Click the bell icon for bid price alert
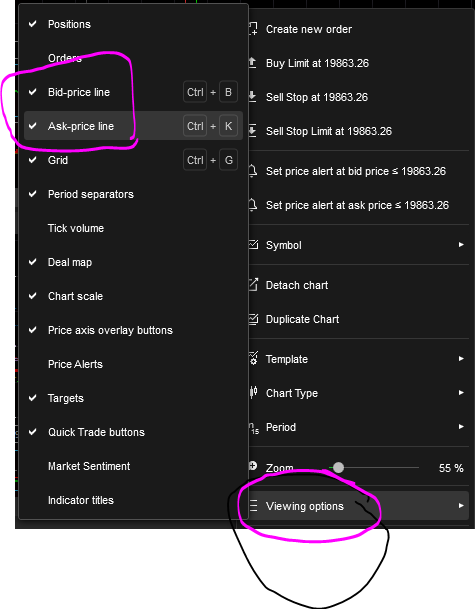The width and height of the screenshot is (475, 609). 253,171
